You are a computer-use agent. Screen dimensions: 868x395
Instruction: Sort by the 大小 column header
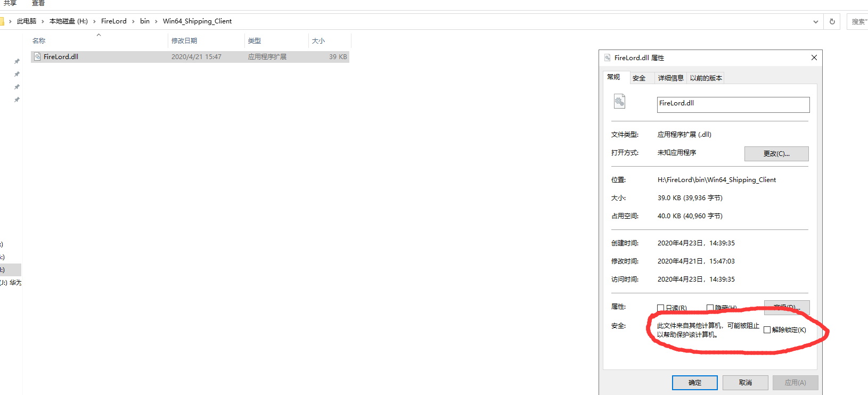click(x=330, y=41)
